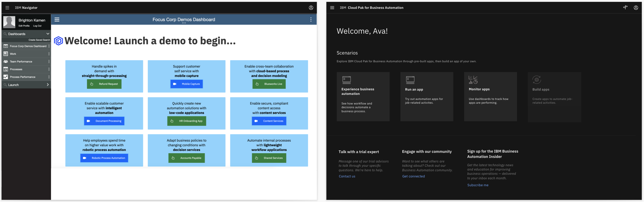Launch the Mobile Capture video
The width and height of the screenshot is (644, 202).
(x=187, y=84)
